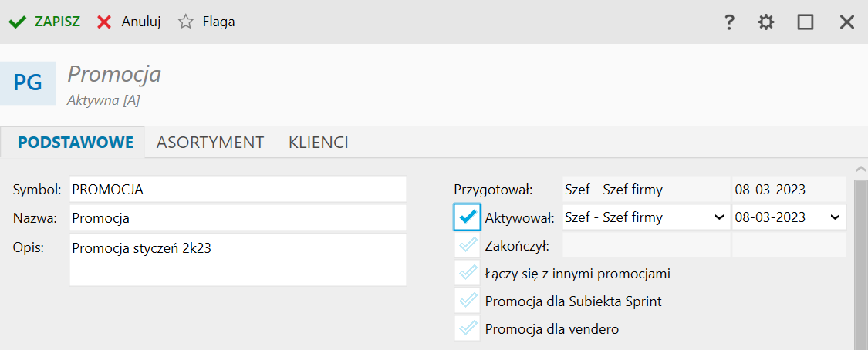868x350 pixels.
Task: Open the KLIENCI tab
Action: (319, 143)
